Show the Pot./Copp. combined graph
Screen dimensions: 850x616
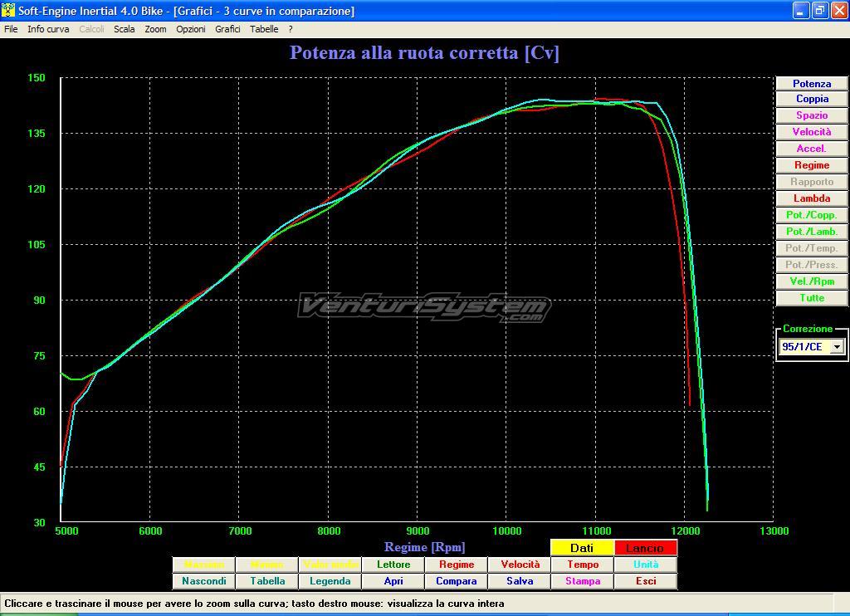coord(812,215)
